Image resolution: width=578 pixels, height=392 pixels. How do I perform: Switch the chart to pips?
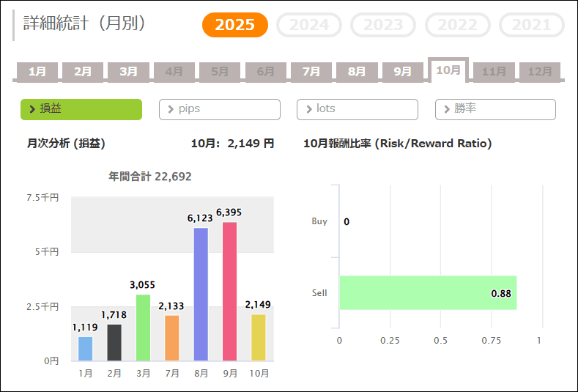pyautogui.click(x=219, y=109)
